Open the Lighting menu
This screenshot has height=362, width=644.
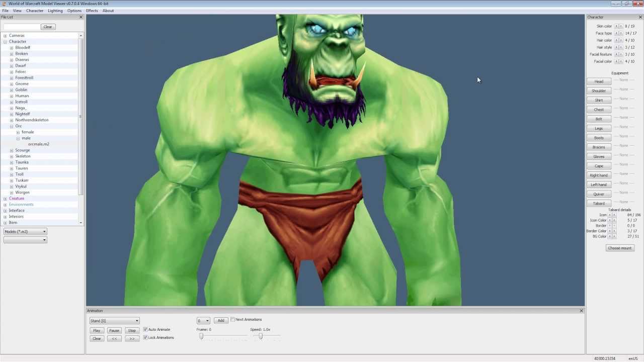55,11
